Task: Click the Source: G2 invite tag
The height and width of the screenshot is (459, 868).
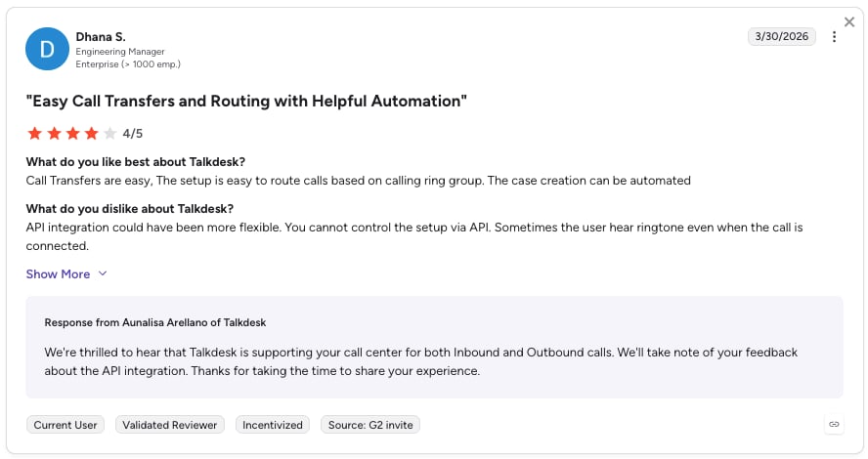Action: 370,425
